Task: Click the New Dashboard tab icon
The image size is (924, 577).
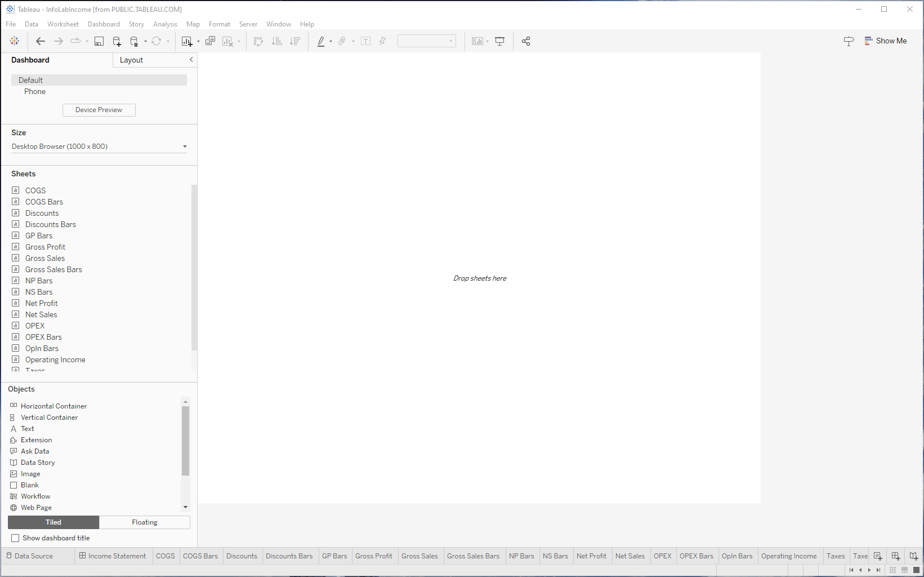Action: (895, 556)
